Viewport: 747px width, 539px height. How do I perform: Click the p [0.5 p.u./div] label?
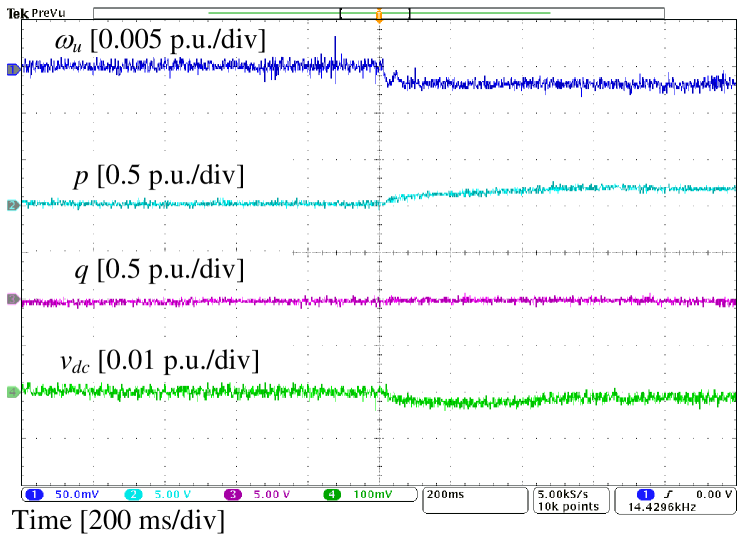coord(159,176)
